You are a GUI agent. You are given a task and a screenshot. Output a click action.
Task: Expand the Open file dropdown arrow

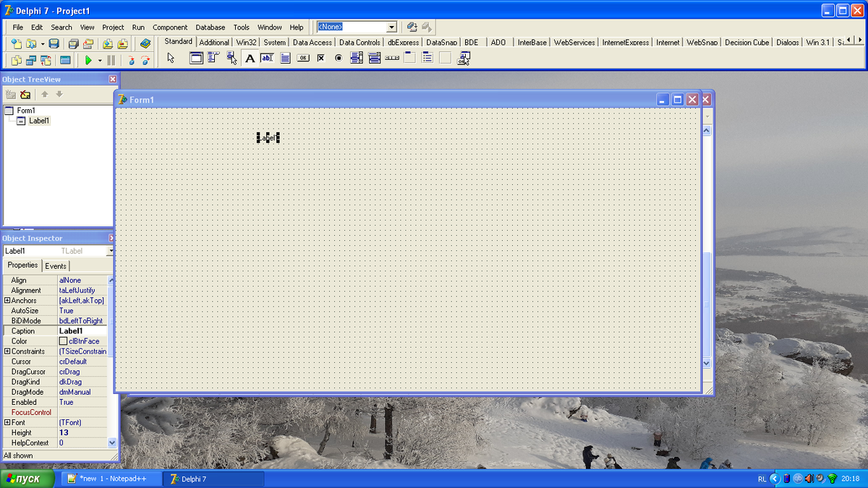click(42, 44)
